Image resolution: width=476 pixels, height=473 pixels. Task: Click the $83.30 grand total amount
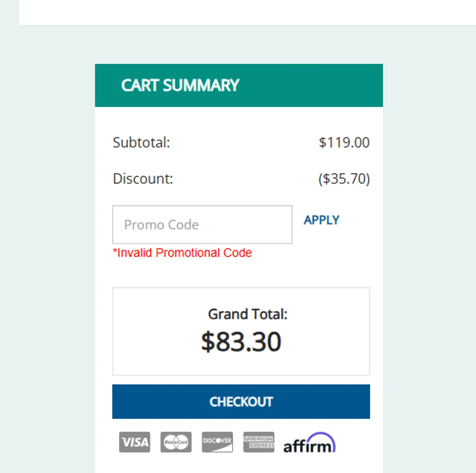tap(241, 342)
